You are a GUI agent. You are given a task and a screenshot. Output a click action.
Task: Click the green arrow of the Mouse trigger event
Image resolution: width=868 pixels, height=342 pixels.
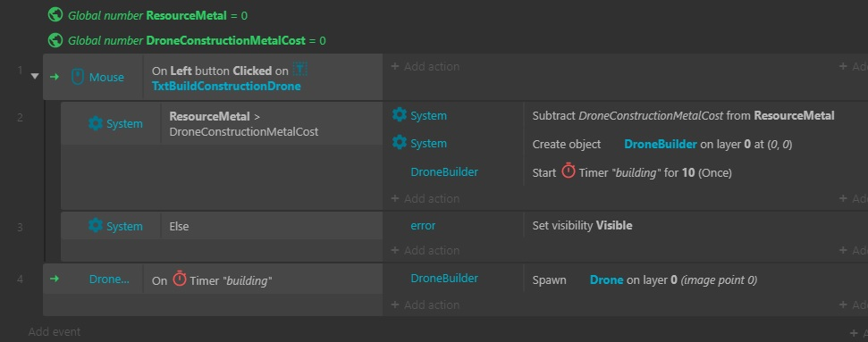[55, 77]
